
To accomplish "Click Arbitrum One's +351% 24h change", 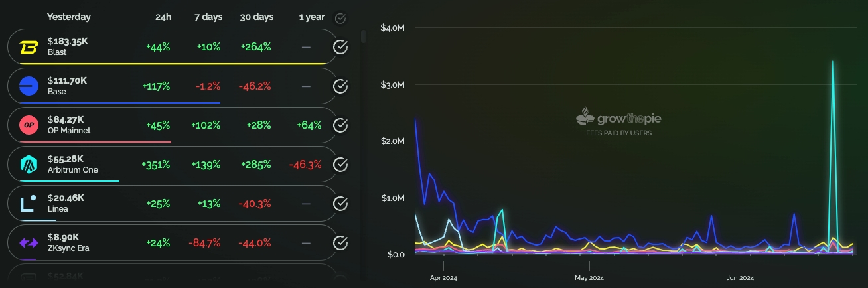I will pyautogui.click(x=157, y=165).
